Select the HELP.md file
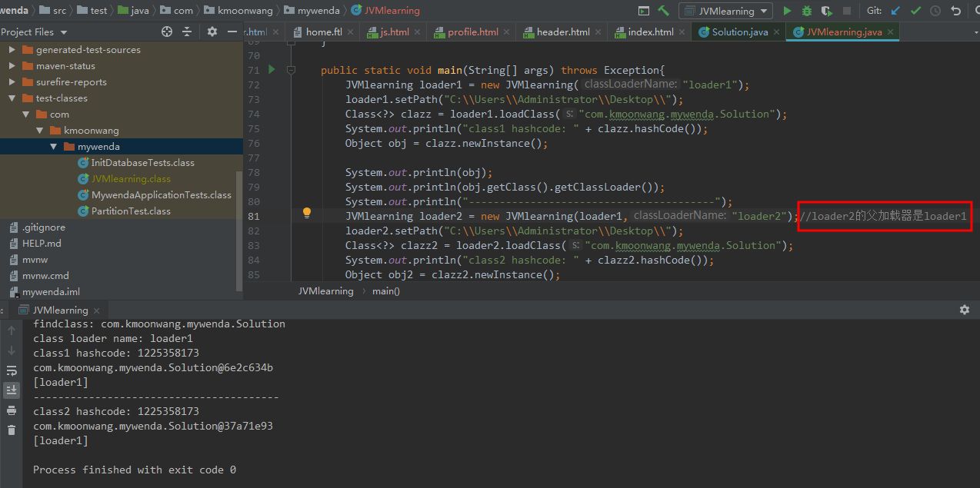This screenshot has width=980, height=488. click(42, 244)
